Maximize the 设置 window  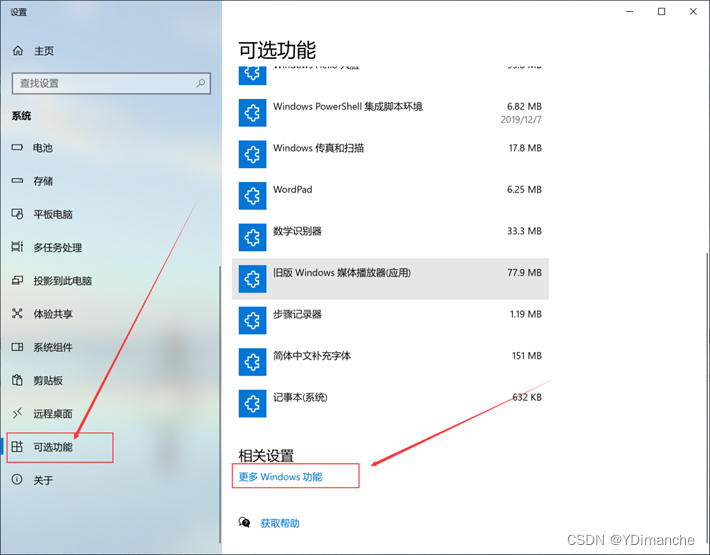(x=662, y=12)
